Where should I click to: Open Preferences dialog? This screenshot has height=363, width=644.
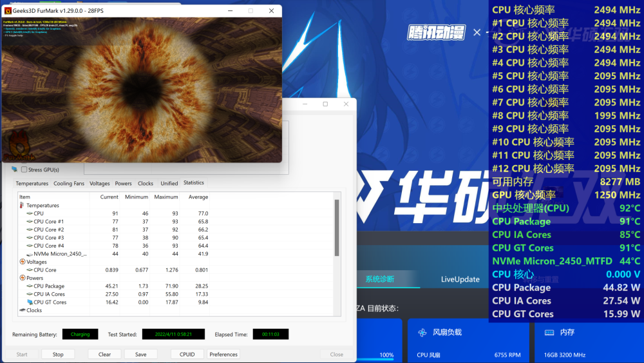(223, 355)
